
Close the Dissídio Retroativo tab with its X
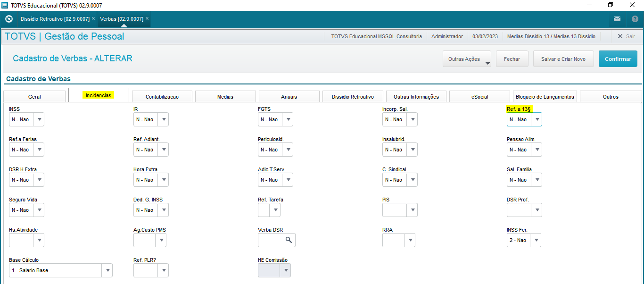(x=93, y=18)
